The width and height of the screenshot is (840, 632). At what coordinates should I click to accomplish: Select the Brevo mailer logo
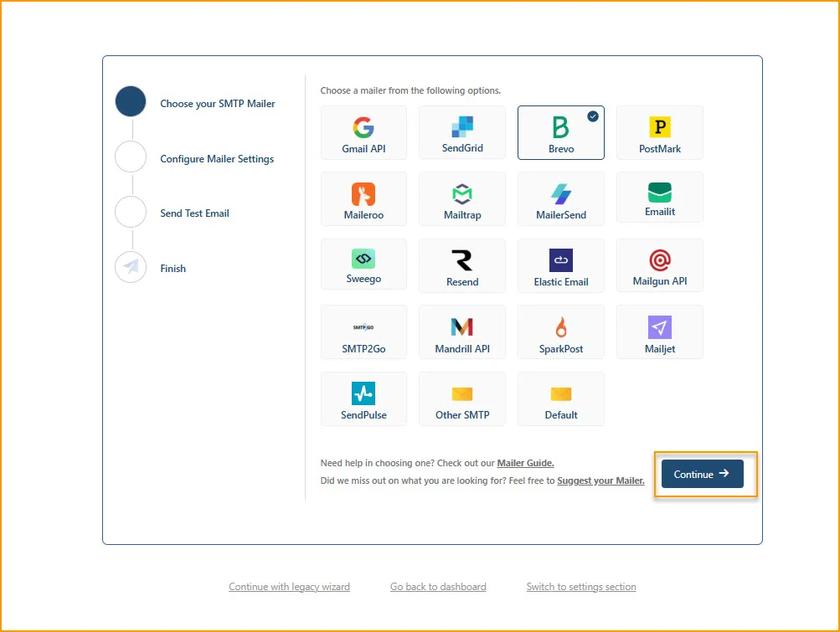[560, 127]
